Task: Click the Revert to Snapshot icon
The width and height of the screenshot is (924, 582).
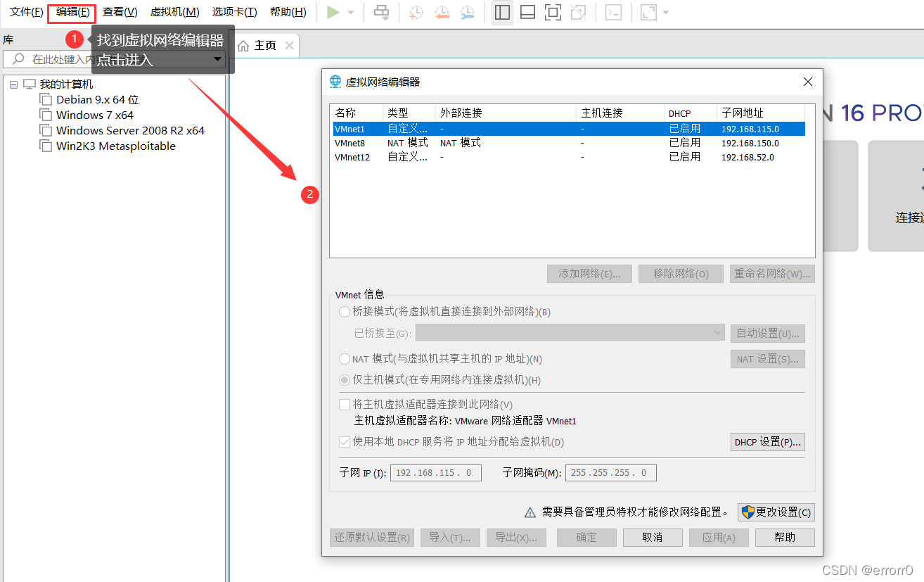Action: pyautogui.click(x=442, y=12)
